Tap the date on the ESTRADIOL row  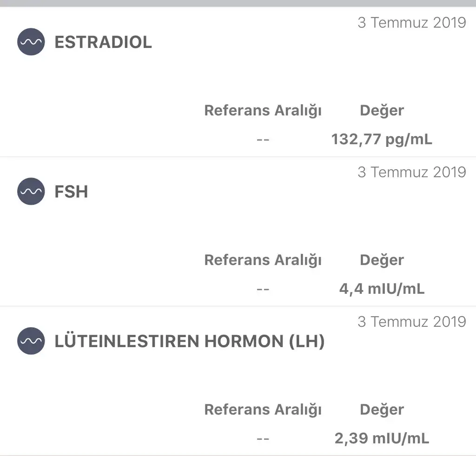point(411,22)
